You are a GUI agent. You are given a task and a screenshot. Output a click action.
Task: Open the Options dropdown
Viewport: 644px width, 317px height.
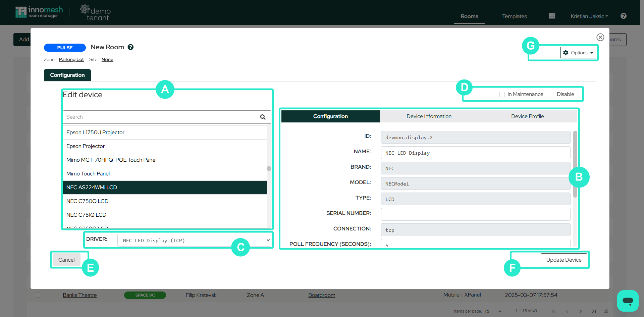pos(578,53)
